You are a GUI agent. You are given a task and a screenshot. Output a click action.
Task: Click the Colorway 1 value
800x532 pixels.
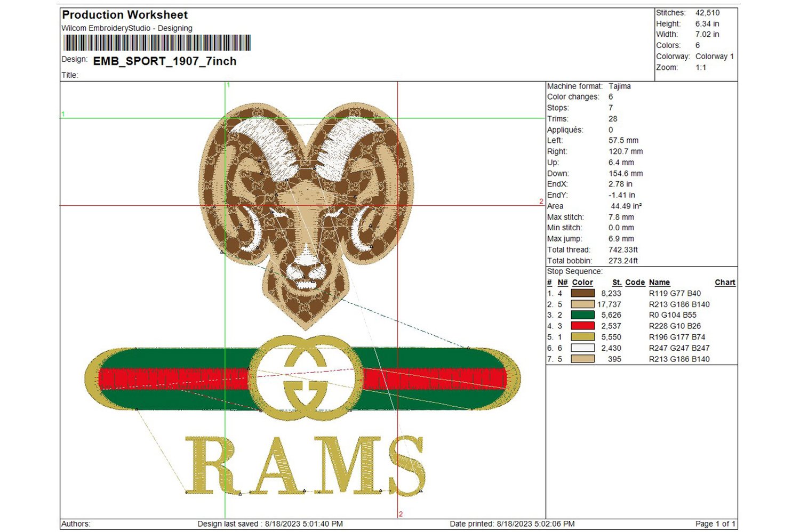pyautogui.click(x=715, y=56)
